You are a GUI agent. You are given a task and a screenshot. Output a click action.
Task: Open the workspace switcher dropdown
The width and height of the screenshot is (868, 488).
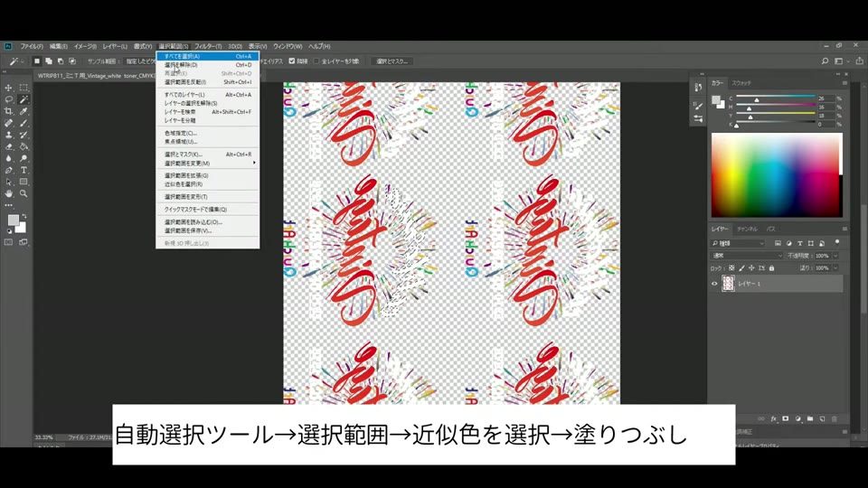pos(841,61)
